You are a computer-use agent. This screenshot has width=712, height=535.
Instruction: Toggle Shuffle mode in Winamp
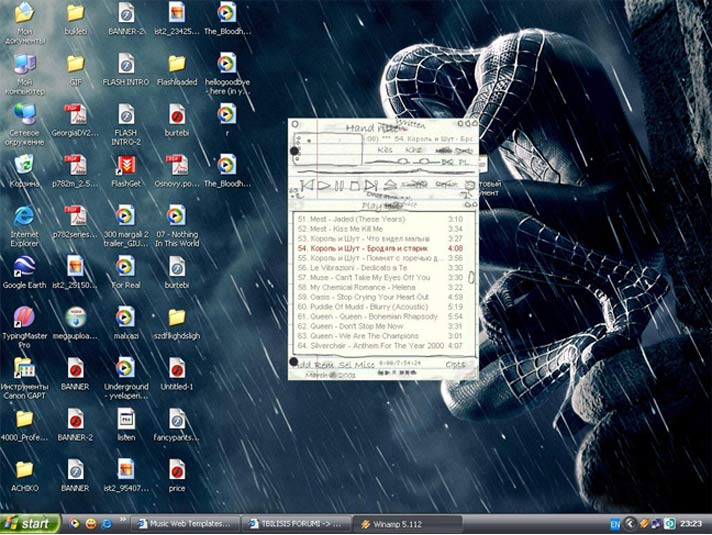pos(413,185)
